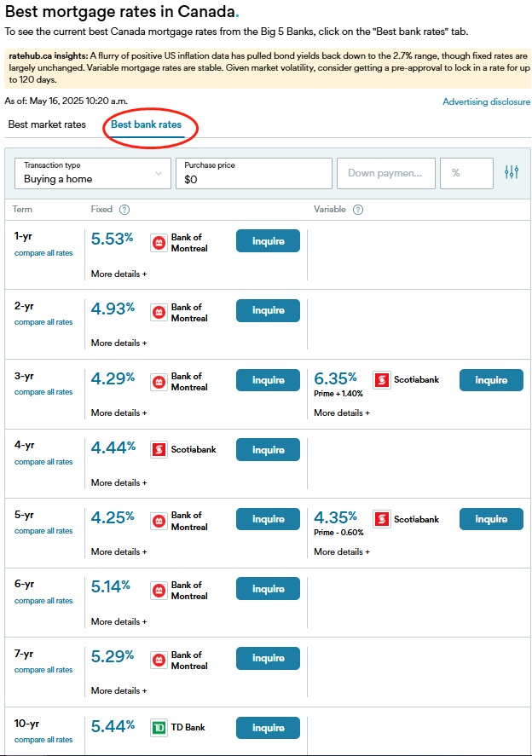Expand More details under 5-yr fixed rate
This screenshot has height=756, width=532.
coord(119,551)
